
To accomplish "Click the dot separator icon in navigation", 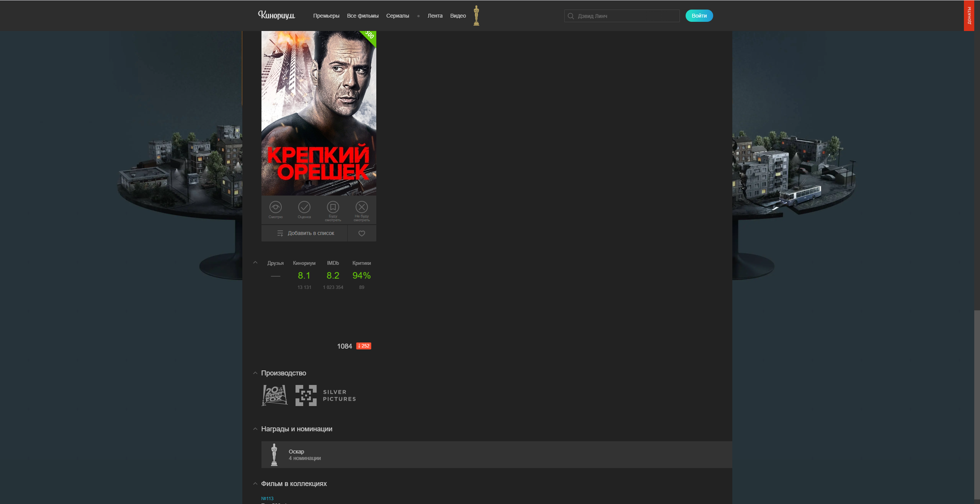I will click(418, 16).
